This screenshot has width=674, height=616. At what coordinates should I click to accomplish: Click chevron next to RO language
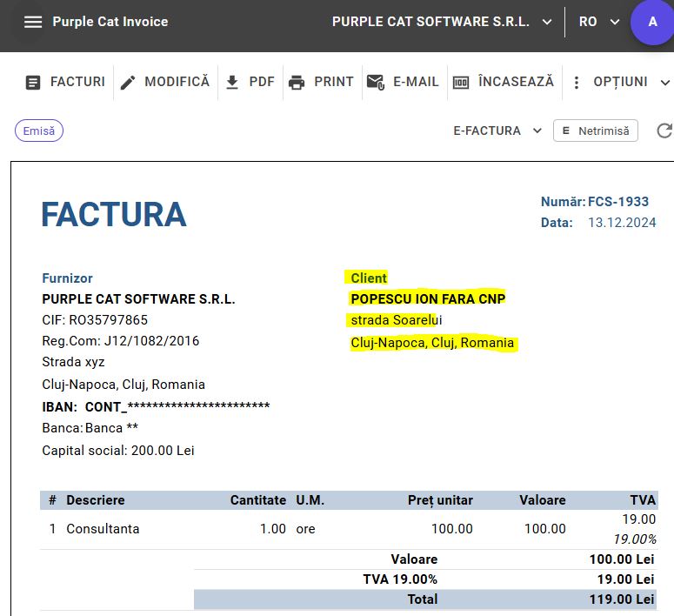(615, 22)
